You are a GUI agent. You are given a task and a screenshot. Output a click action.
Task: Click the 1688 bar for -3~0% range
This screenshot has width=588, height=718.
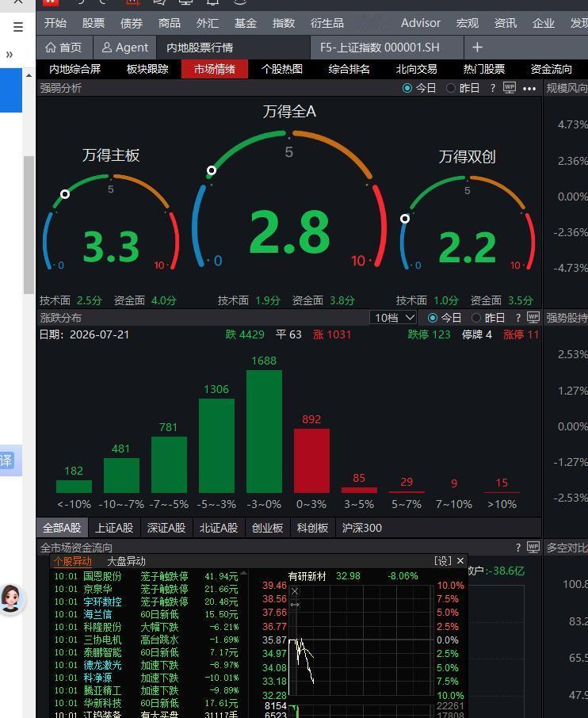[264, 431]
